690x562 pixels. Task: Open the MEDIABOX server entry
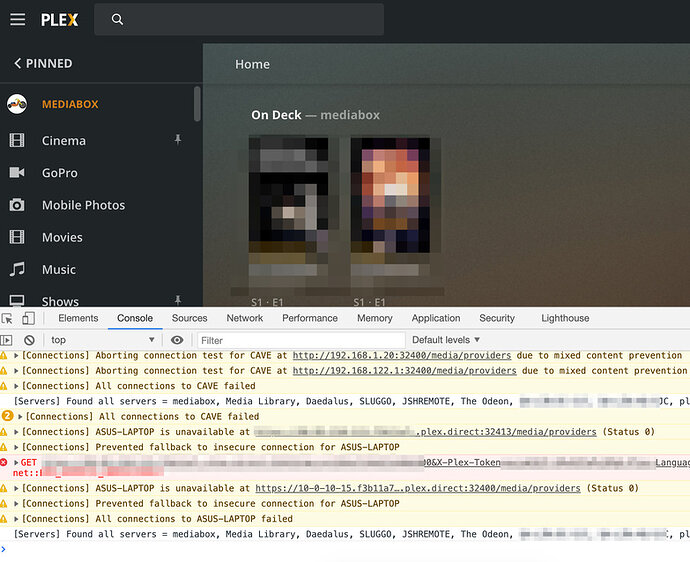tap(70, 104)
